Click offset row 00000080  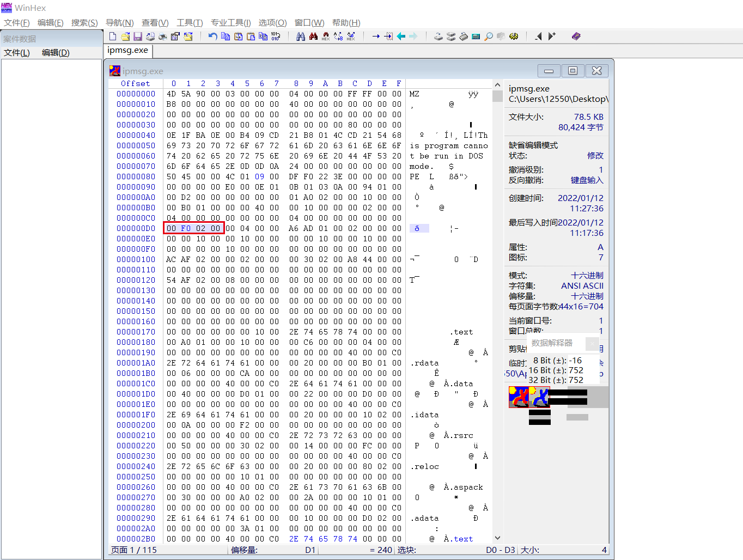coord(136,177)
